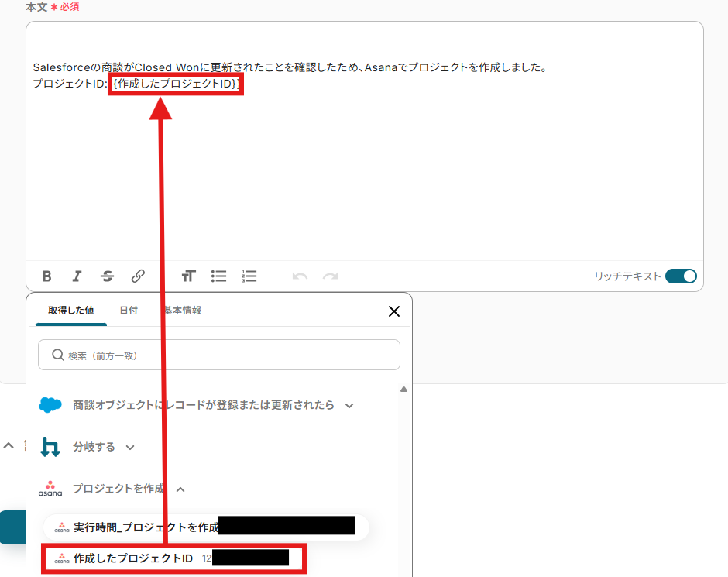Switch to the 取得した値 tab
728x577 pixels.
point(71,310)
